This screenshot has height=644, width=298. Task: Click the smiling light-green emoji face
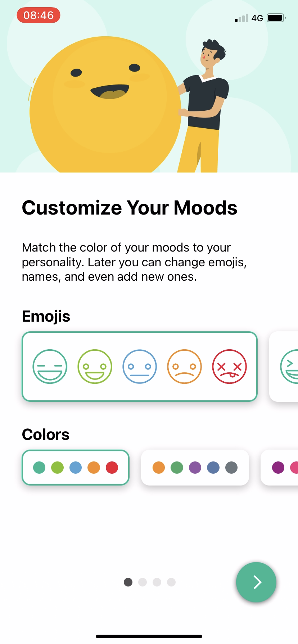click(95, 367)
